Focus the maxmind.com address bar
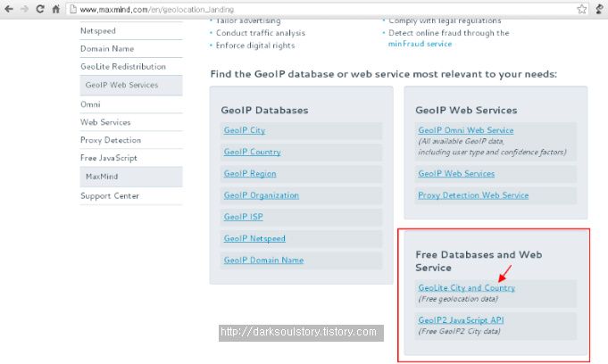 [328, 9]
